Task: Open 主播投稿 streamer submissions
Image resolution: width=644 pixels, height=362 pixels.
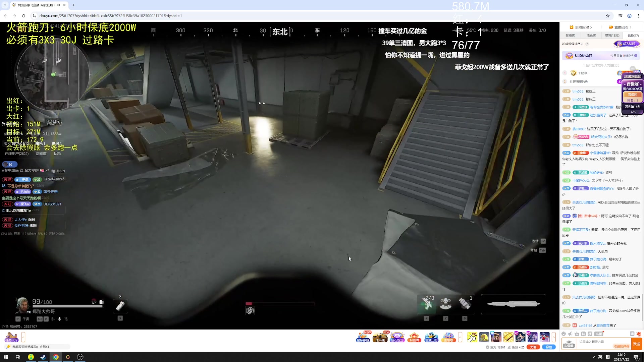Action: click(581, 27)
